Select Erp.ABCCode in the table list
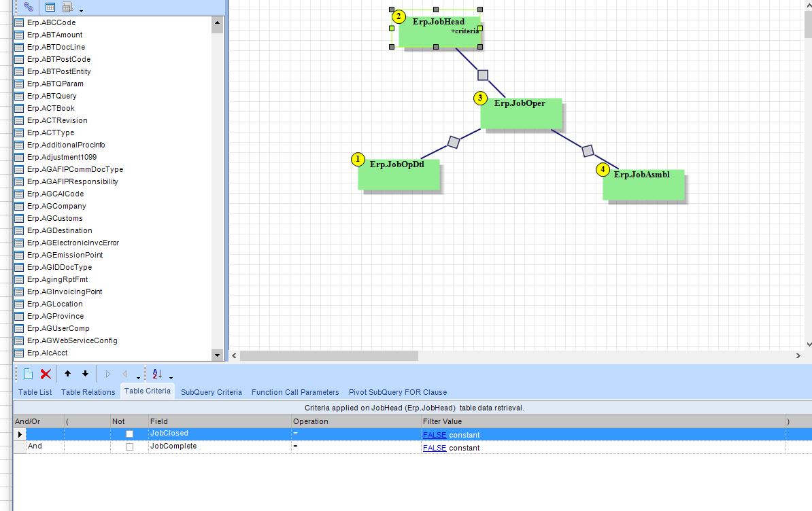 pyautogui.click(x=51, y=22)
